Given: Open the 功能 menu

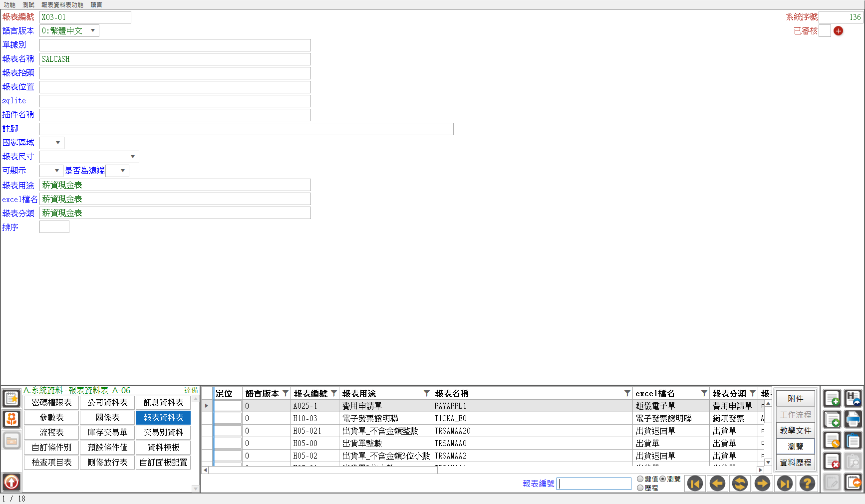Looking at the screenshot, I should (x=10, y=4).
